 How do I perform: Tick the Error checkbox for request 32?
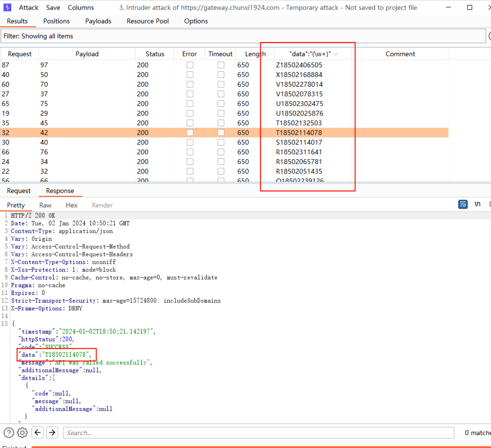pos(190,133)
